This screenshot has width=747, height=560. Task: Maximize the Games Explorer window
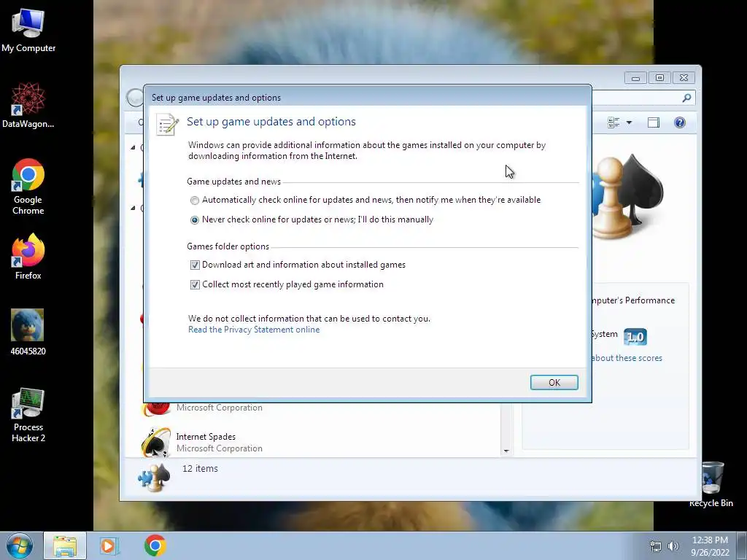[x=659, y=77]
